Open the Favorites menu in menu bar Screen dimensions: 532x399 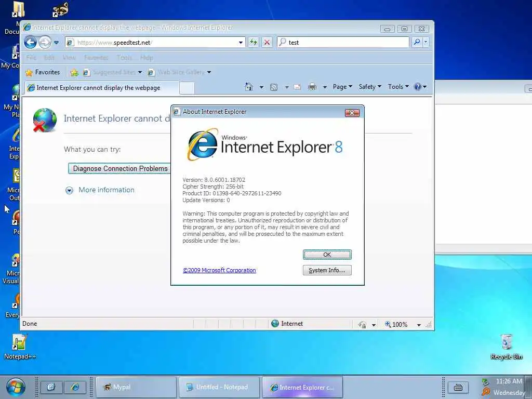point(96,58)
